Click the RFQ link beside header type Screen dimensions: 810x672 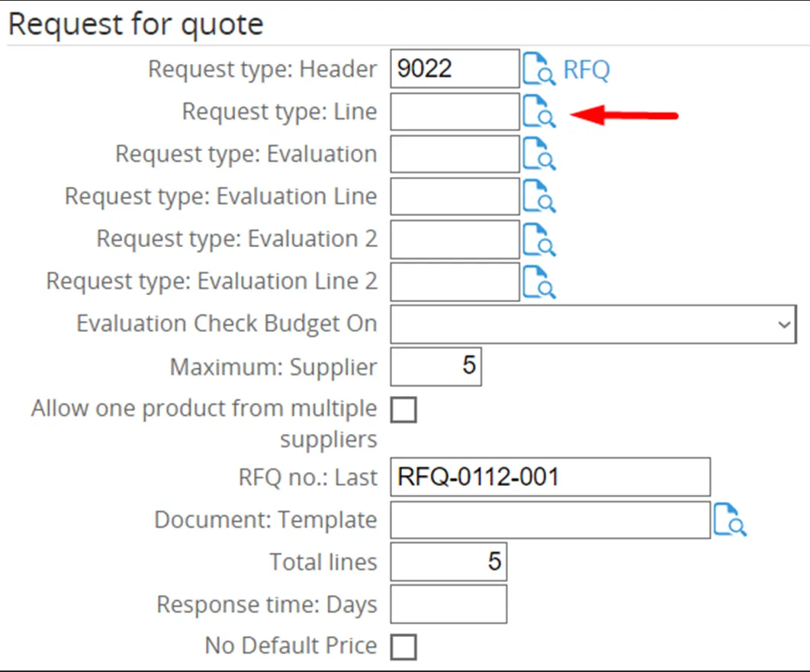tap(586, 70)
